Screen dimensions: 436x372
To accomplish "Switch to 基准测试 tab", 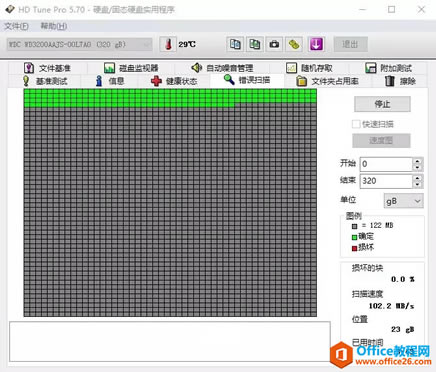I will click(x=45, y=81).
